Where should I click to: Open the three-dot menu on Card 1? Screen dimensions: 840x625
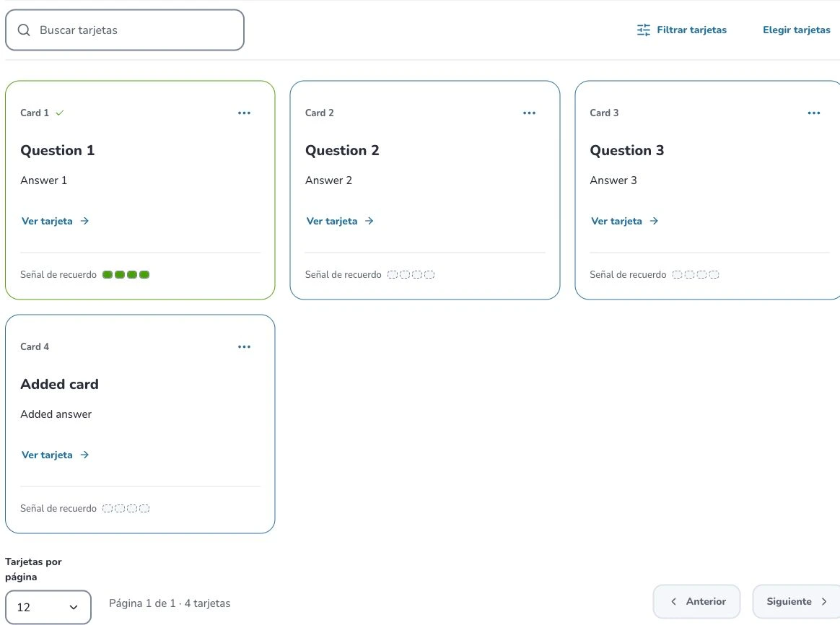[245, 113]
